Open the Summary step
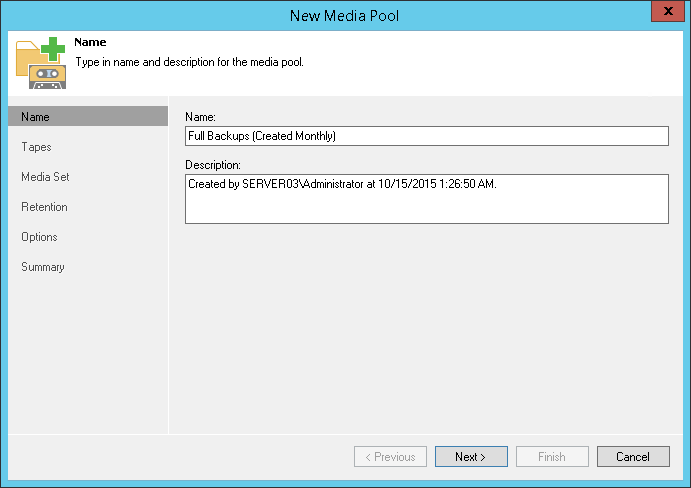The width and height of the screenshot is (691, 488). (x=43, y=267)
